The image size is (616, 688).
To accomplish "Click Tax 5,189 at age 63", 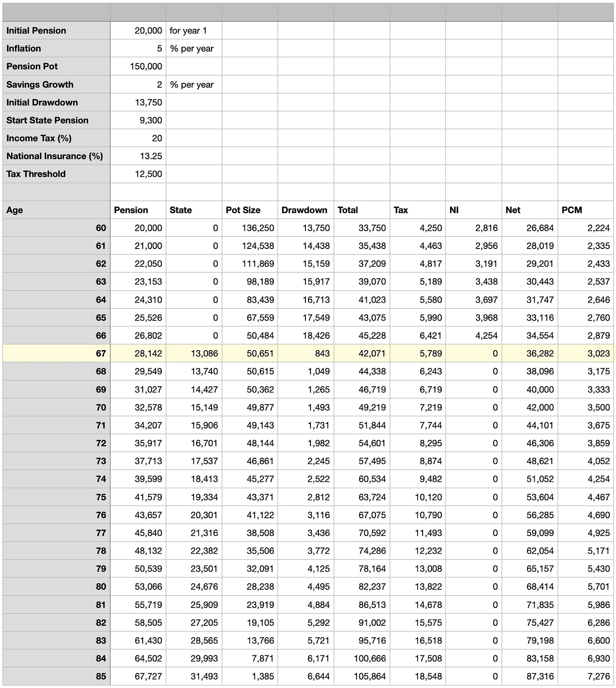I will (x=418, y=282).
